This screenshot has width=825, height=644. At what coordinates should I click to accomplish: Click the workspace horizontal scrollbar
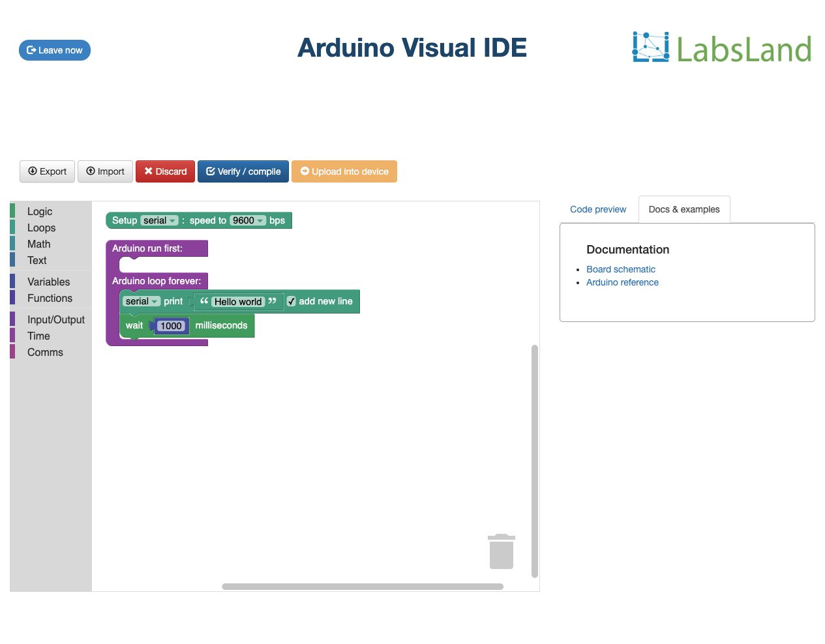pyautogui.click(x=363, y=587)
